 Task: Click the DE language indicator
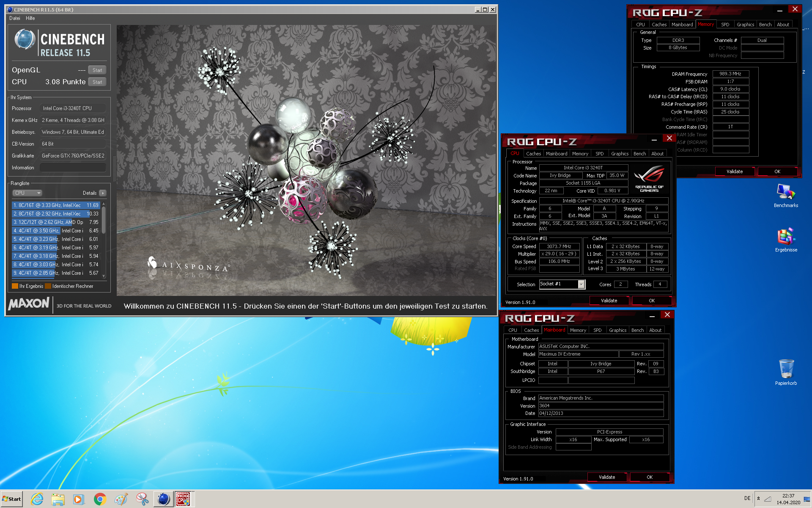pyautogui.click(x=747, y=498)
